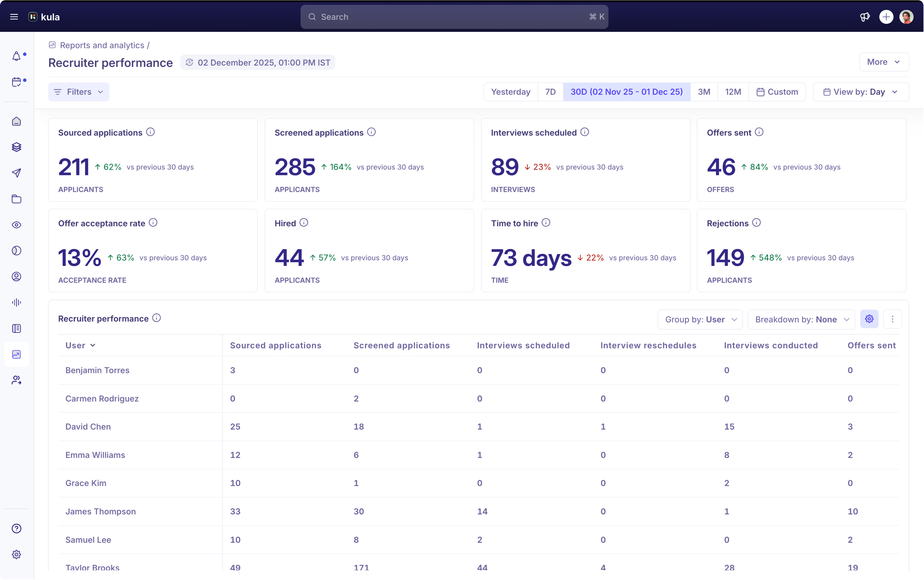Open the audio waveform sidebar icon
The image size is (924, 580).
pos(17,302)
